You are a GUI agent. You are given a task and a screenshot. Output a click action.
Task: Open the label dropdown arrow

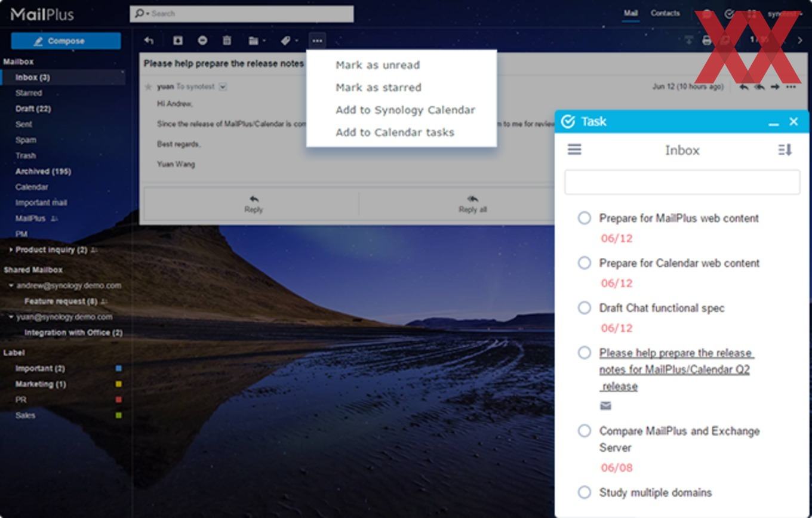pyautogui.click(x=296, y=41)
